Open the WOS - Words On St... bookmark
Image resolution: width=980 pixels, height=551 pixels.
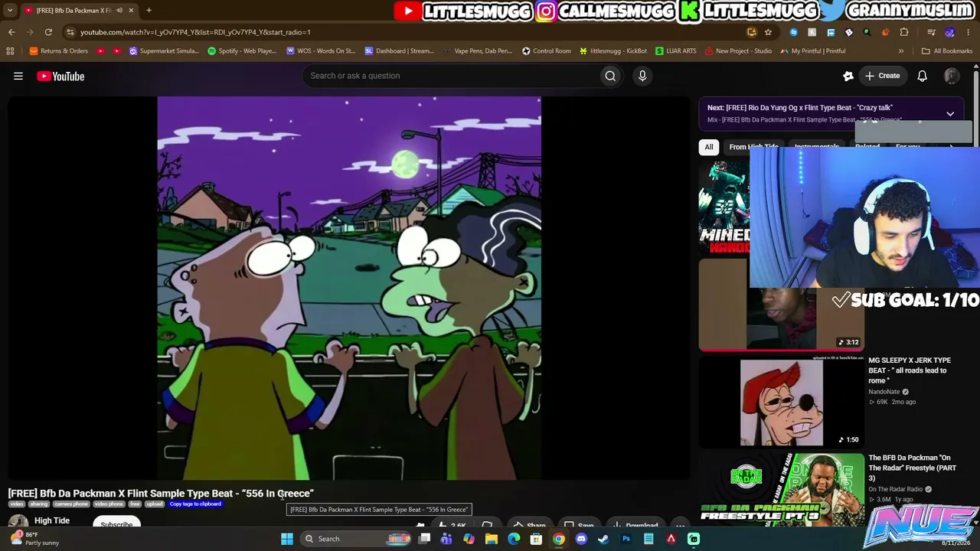pos(321,51)
